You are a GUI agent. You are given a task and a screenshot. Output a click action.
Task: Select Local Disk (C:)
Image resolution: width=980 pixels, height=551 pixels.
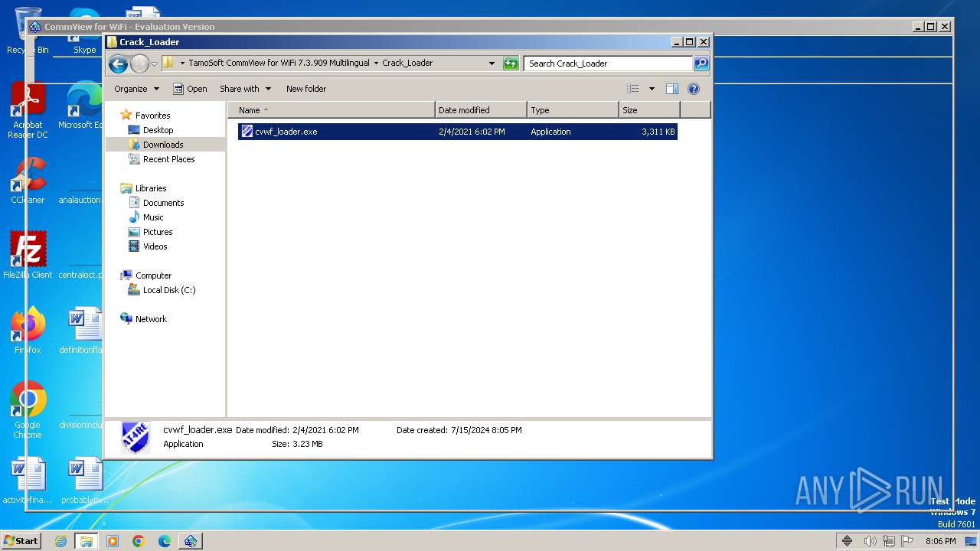pos(168,290)
